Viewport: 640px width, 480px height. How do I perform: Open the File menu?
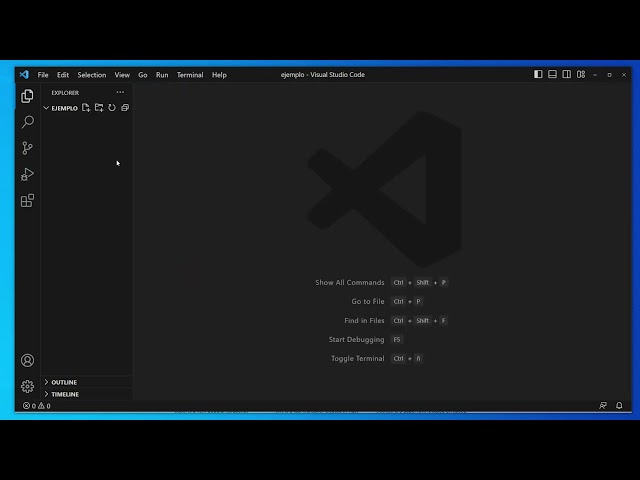(x=43, y=75)
